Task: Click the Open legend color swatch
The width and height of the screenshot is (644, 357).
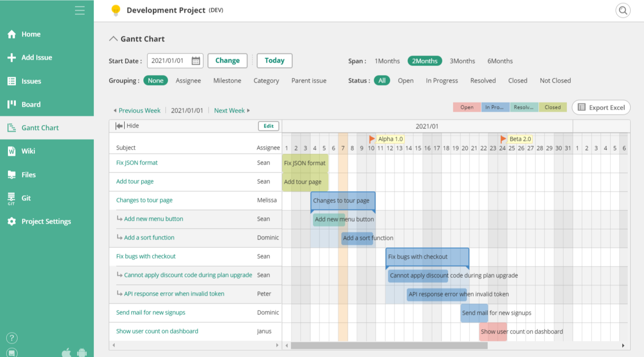Action: (x=467, y=107)
